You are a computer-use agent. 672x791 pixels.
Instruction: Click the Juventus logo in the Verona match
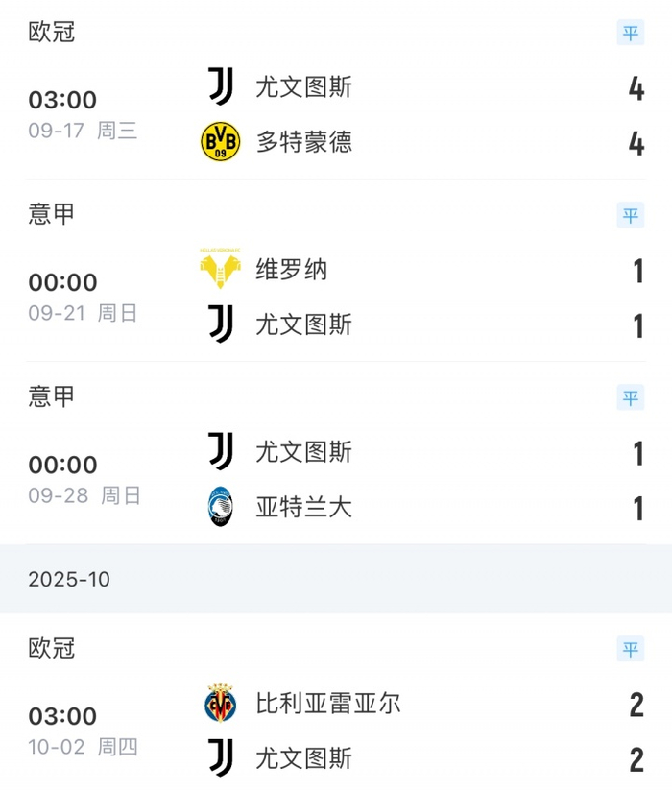click(x=219, y=325)
